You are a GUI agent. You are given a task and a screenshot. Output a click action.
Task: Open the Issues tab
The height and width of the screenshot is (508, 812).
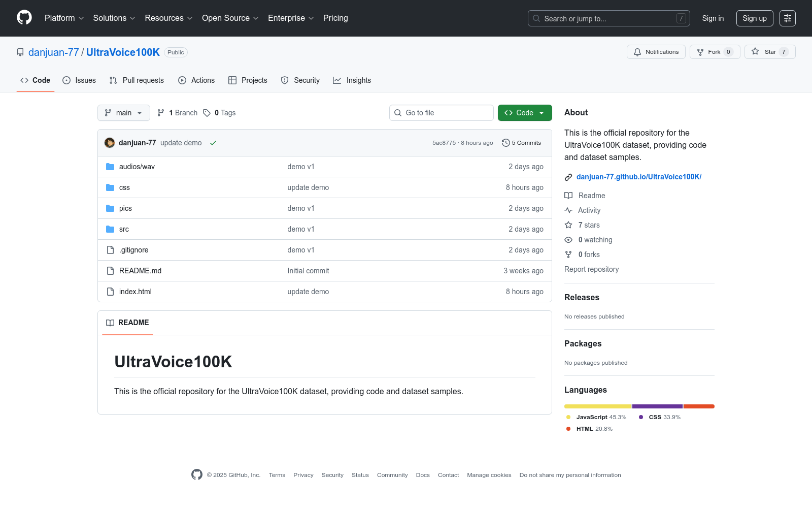point(79,80)
